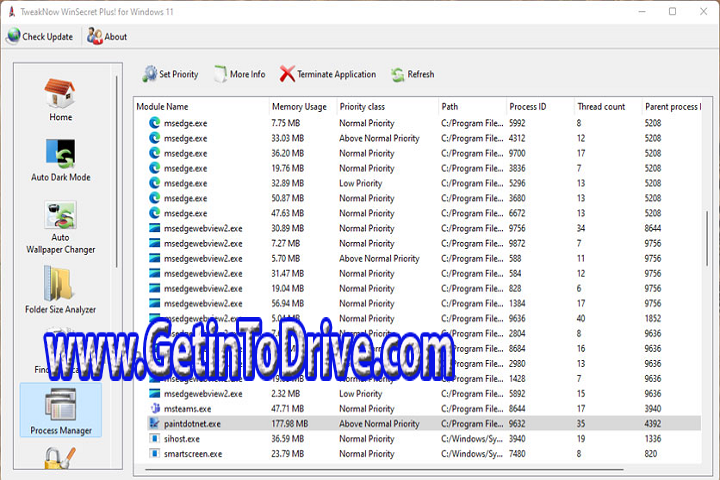
Task: Minimize the TweakNow WinSecret window
Action: [642, 11]
